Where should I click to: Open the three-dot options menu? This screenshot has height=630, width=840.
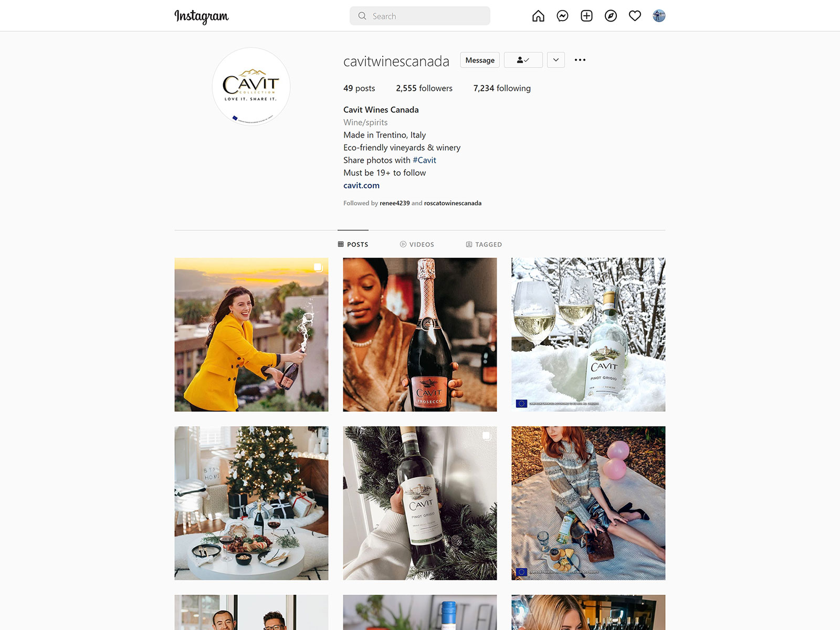[580, 60]
